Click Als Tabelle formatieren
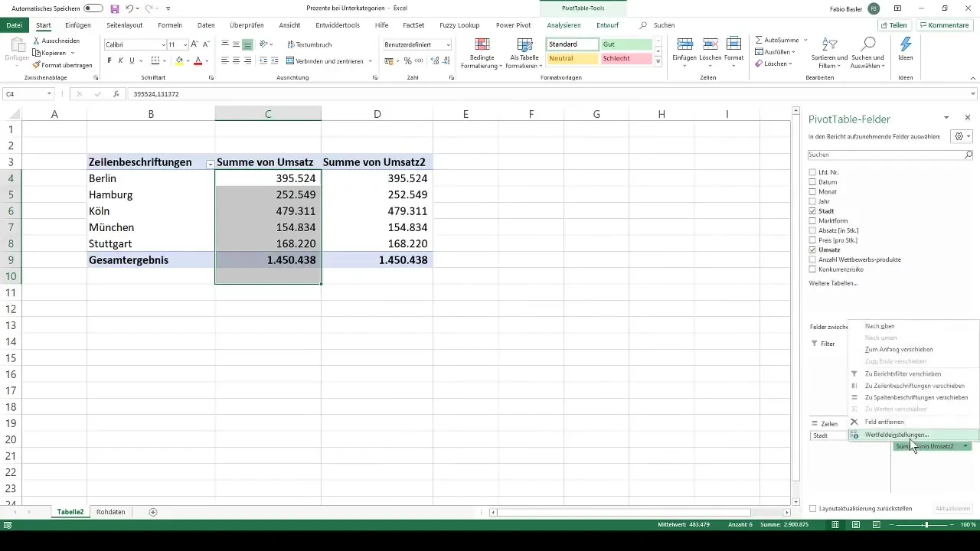This screenshot has height=551, width=980. [524, 53]
